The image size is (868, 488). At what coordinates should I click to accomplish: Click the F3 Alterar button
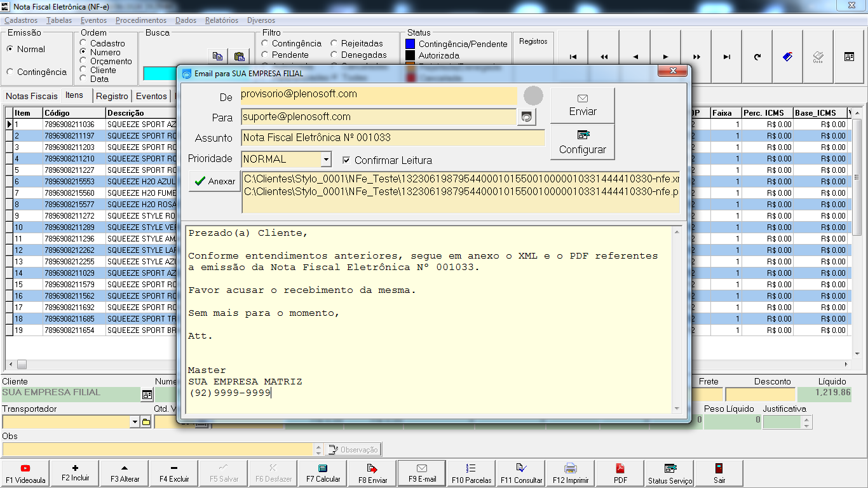point(125,473)
